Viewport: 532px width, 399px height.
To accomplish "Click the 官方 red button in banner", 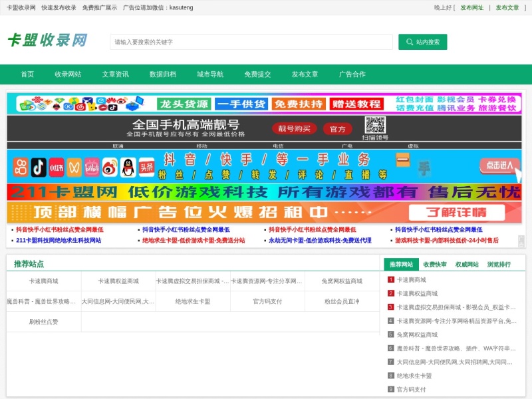I will [338, 129].
